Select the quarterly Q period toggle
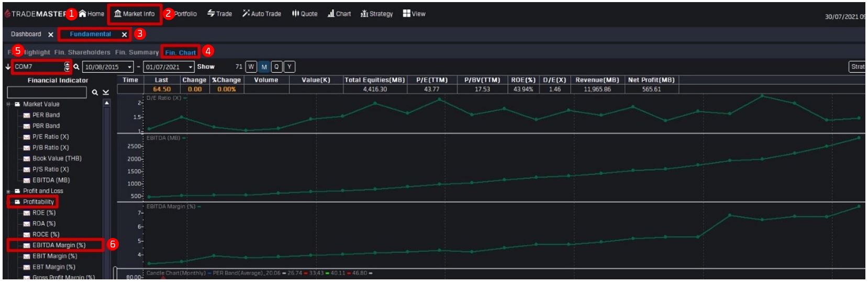868x282 pixels. [x=276, y=67]
